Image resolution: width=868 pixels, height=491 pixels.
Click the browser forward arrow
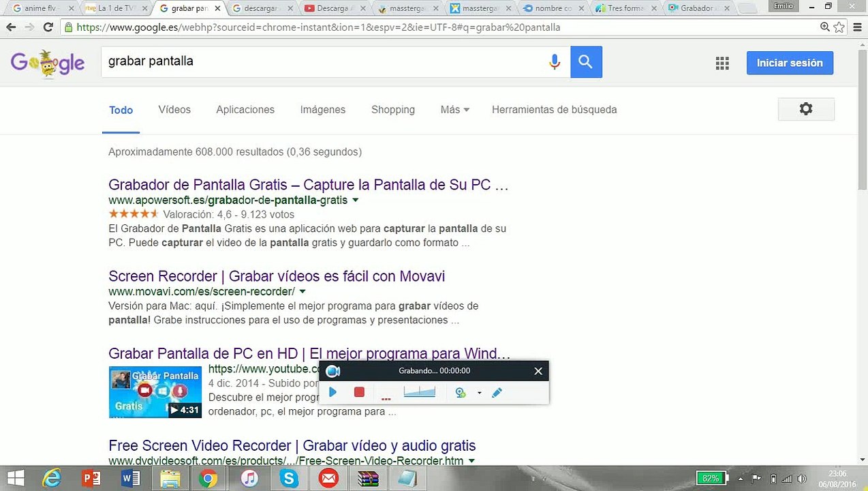(29, 27)
